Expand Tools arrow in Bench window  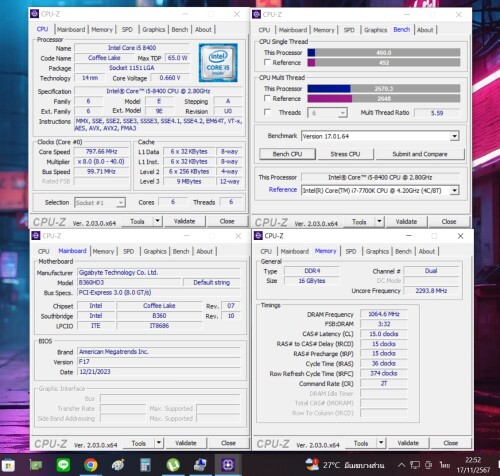pos(379,221)
